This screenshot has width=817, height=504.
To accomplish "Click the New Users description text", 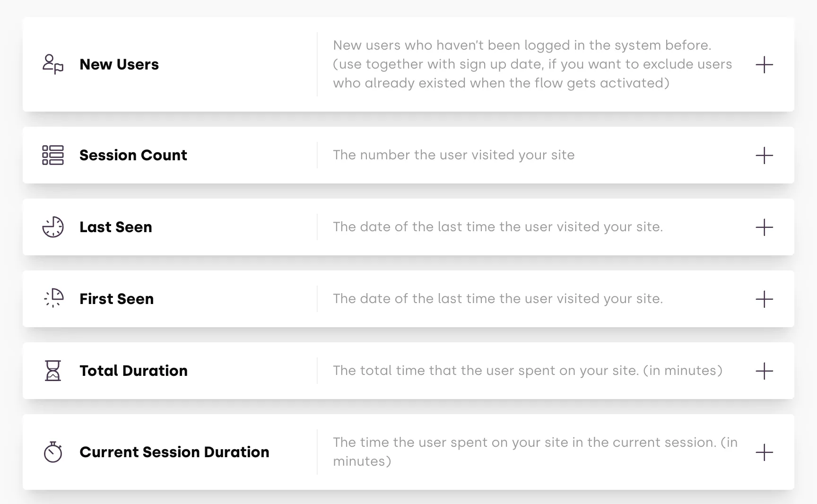I will coord(532,64).
